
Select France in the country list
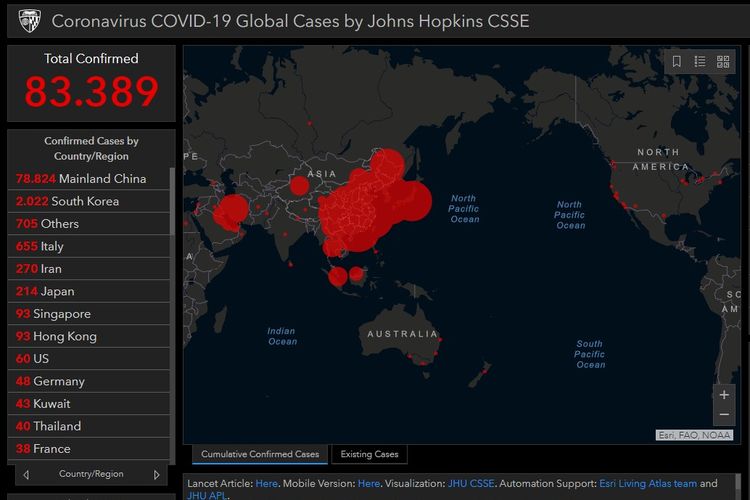(x=88, y=448)
